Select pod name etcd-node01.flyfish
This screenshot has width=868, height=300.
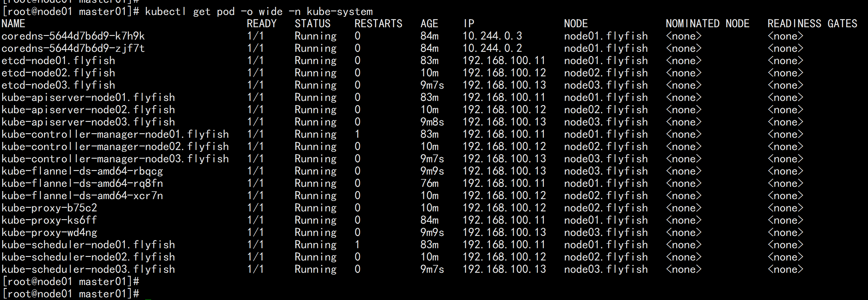pos(58,61)
